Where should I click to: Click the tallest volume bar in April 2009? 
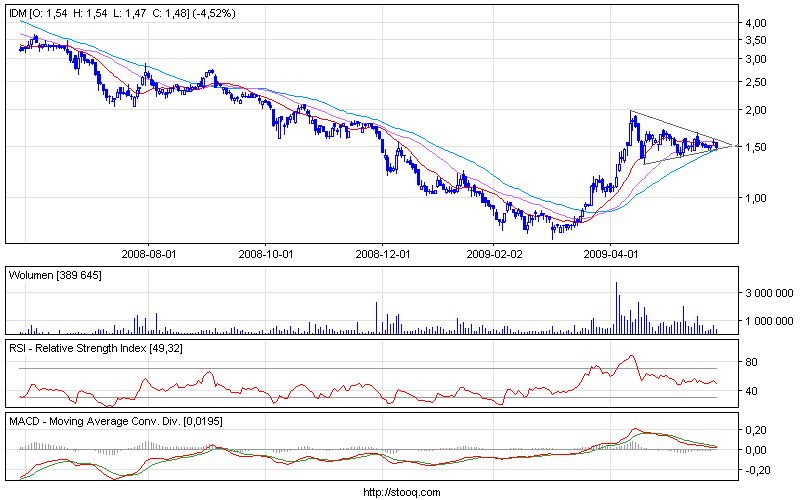(616, 308)
